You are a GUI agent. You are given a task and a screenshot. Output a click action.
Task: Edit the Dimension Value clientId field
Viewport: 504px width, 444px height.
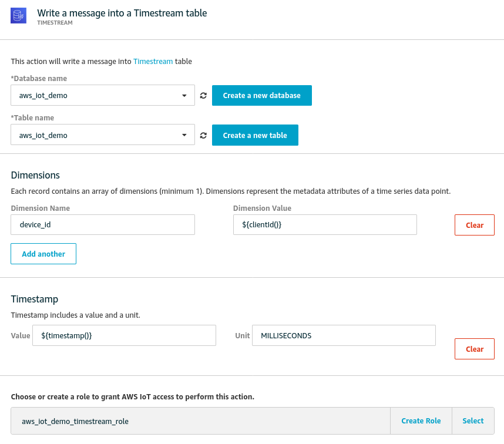point(325,224)
